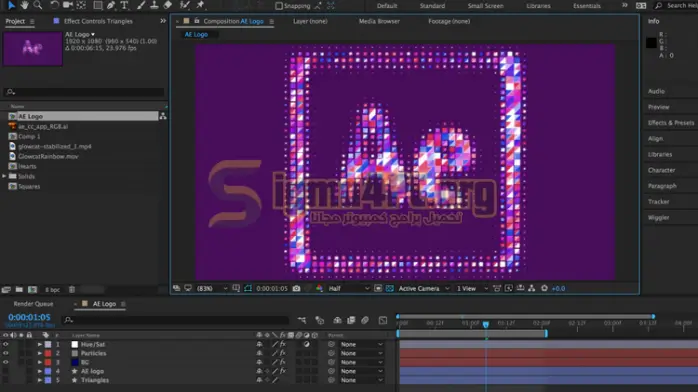Click the current time indicator in timeline
The width and height of the screenshot is (698, 392).
(486, 324)
